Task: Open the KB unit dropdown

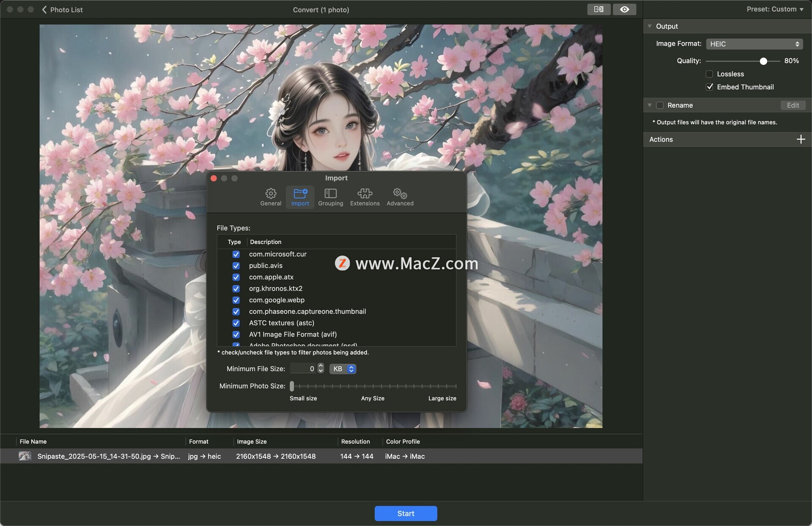Action: click(x=343, y=369)
